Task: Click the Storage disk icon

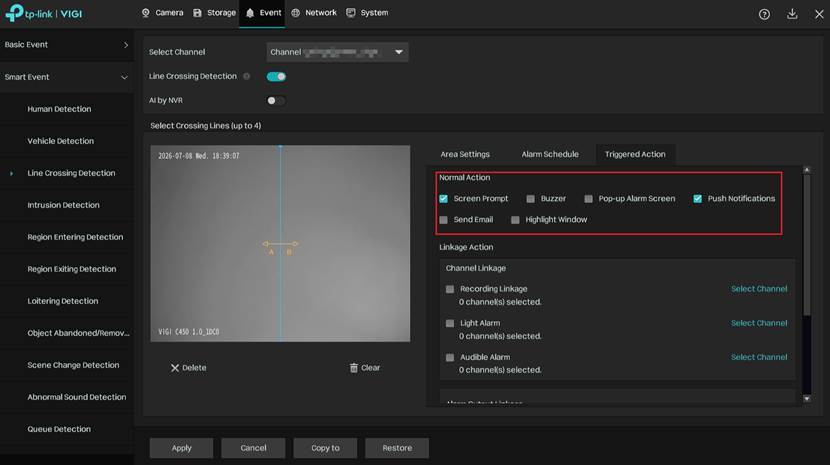Action: pyautogui.click(x=197, y=13)
